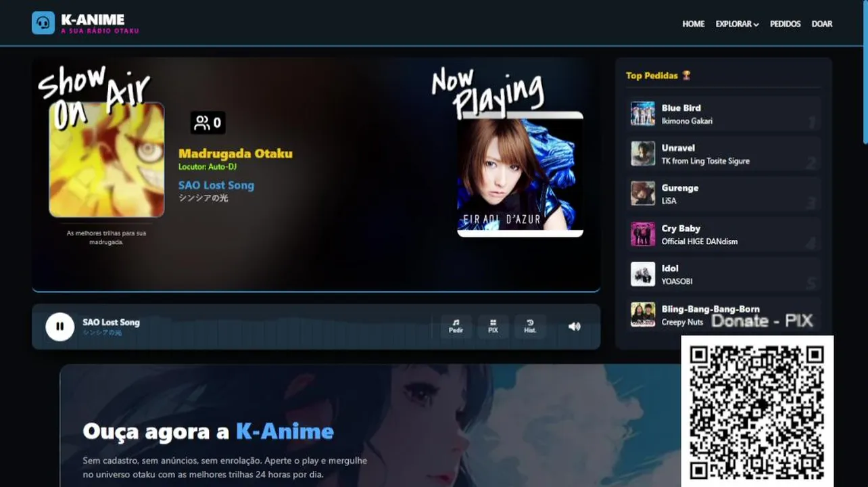
Task: Open the DOAR menu item
Action: click(822, 24)
